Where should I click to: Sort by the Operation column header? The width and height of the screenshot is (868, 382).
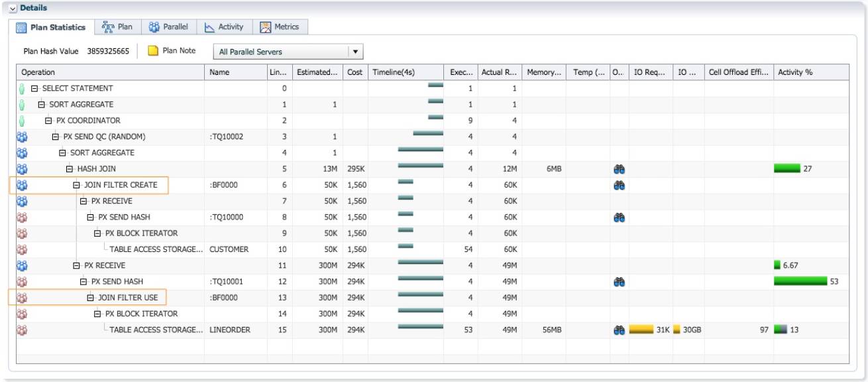(x=111, y=72)
